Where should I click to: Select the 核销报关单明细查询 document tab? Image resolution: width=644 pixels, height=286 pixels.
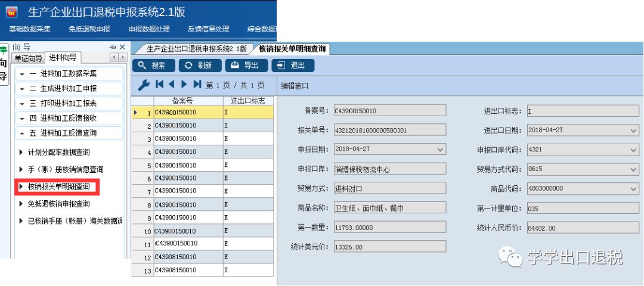point(292,49)
